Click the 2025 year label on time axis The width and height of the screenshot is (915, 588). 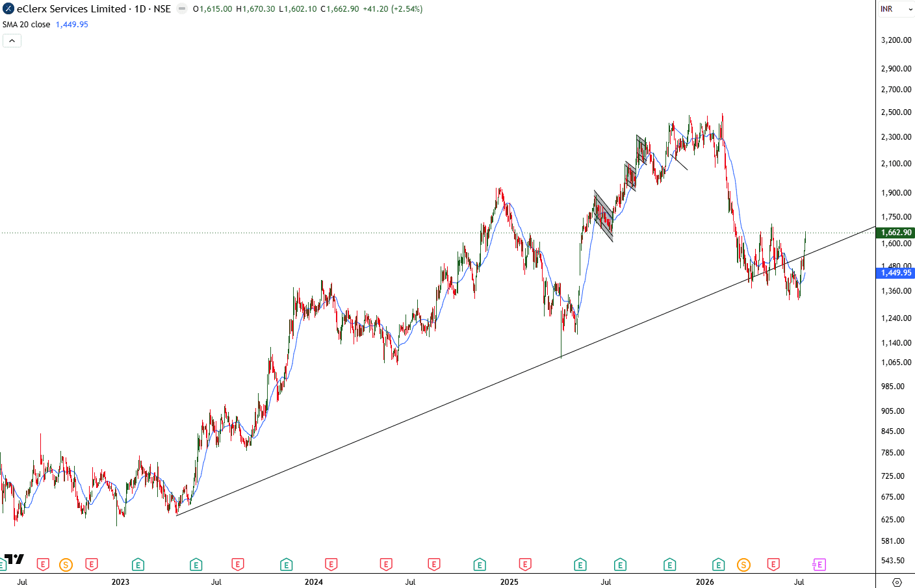coord(509,582)
